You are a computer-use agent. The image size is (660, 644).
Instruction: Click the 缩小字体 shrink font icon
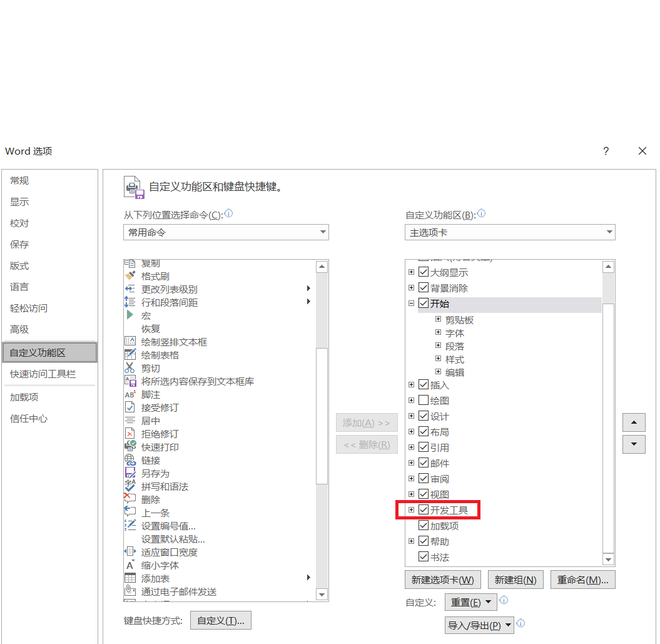[130, 565]
